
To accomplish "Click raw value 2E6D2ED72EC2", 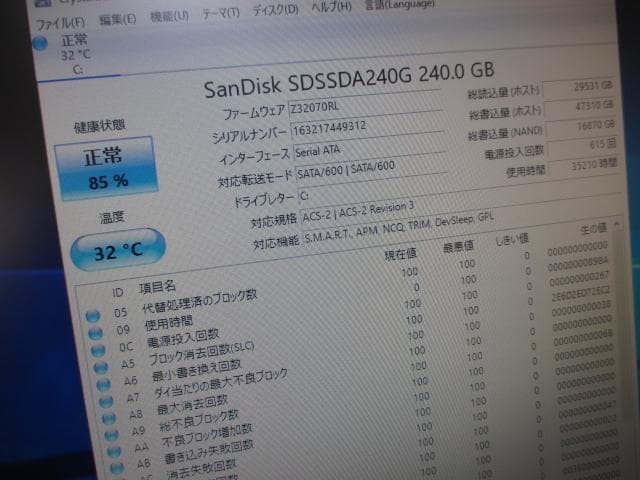I will (x=580, y=293).
